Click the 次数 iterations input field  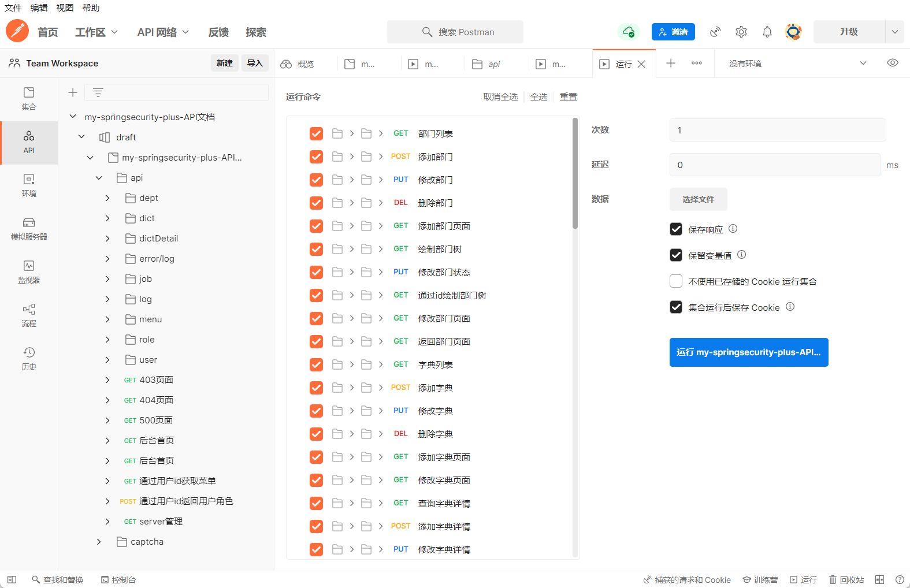coord(778,130)
